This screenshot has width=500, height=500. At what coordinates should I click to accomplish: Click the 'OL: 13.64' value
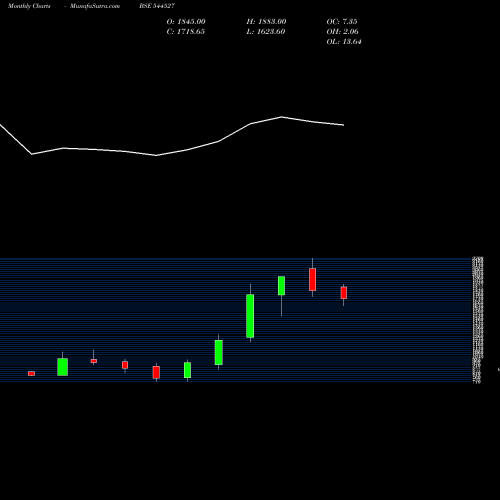coord(344,42)
